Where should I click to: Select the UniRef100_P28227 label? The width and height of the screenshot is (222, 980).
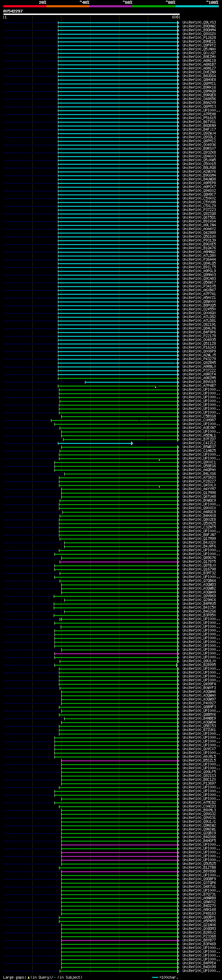(x=199, y=481)
